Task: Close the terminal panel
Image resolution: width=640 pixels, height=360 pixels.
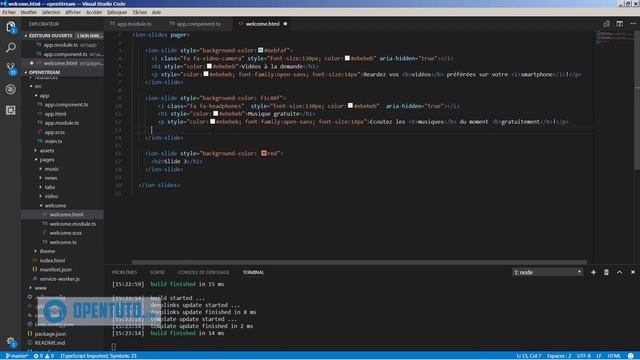Action: 632,272
